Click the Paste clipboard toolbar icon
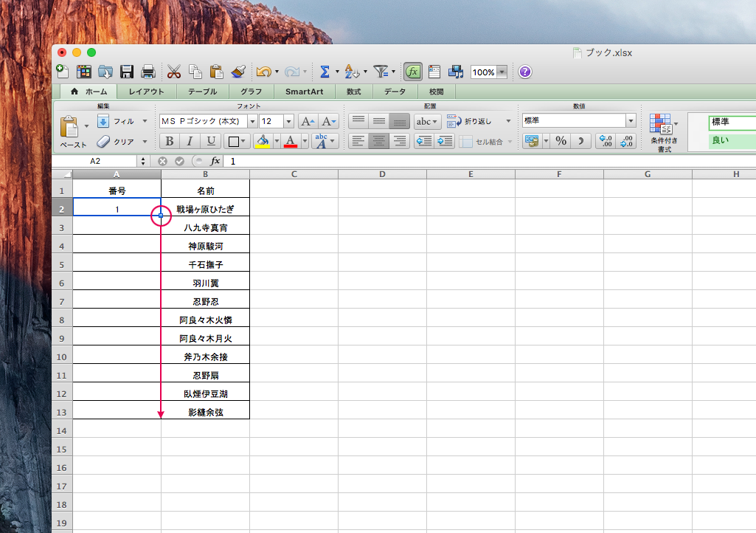The height and width of the screenshot is (533, 756). pyautogui.click(x=217, y=72)
